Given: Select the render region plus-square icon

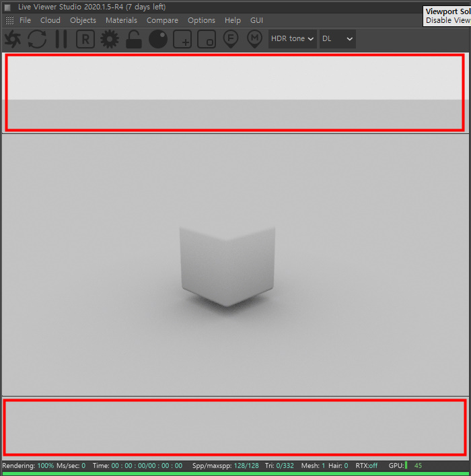Looking at the screenshot, I should [x=182, y=39].
